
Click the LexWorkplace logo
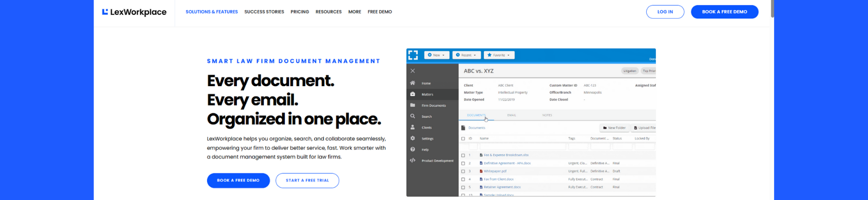point(134,12)
